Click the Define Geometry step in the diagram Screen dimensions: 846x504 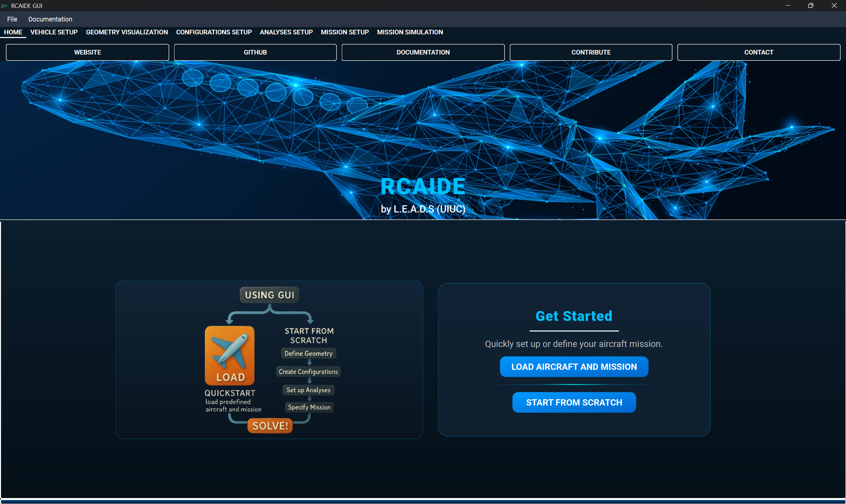pyautogui.click(x=308, y=354)
